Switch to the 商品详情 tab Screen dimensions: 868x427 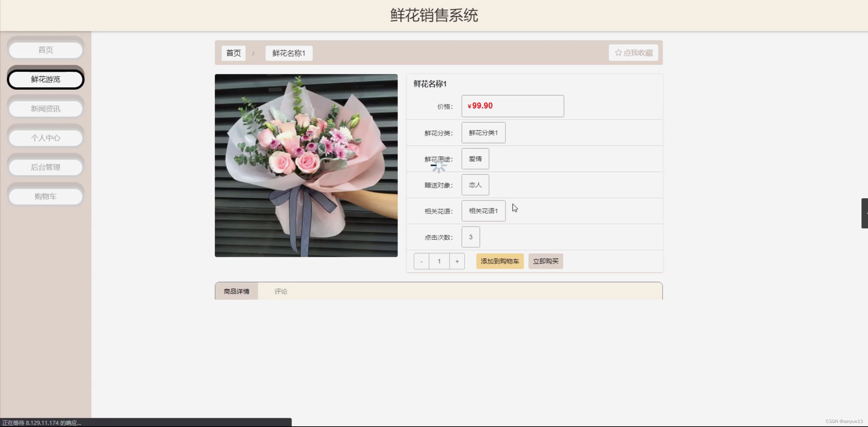pos(236,291)
